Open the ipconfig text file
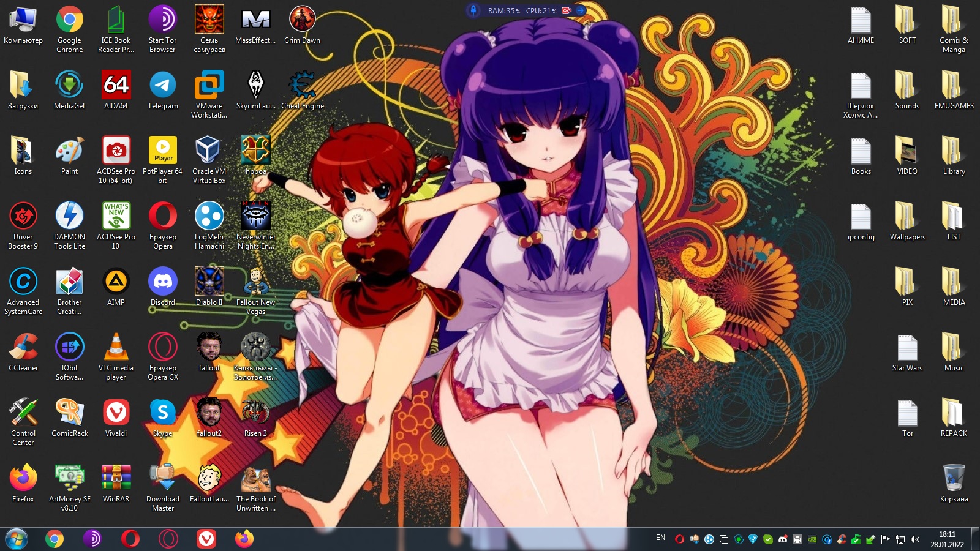980x551 pixels. pos(861,222)
